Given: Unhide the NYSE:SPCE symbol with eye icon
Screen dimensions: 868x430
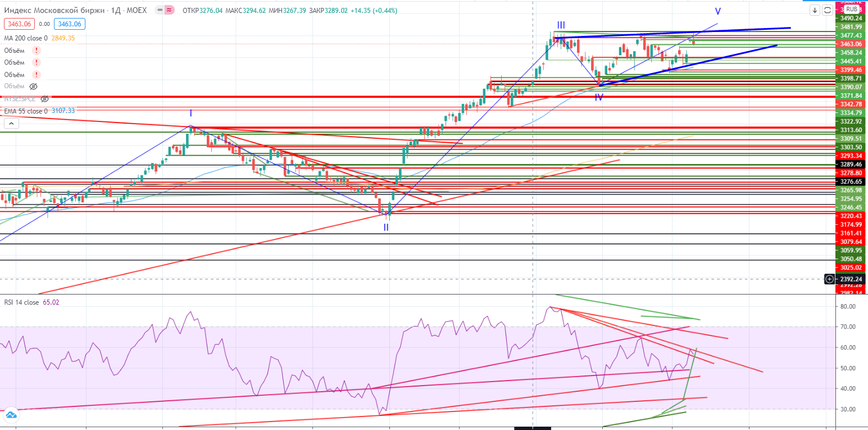Looking at the screenshot, I should pos(44,99).
